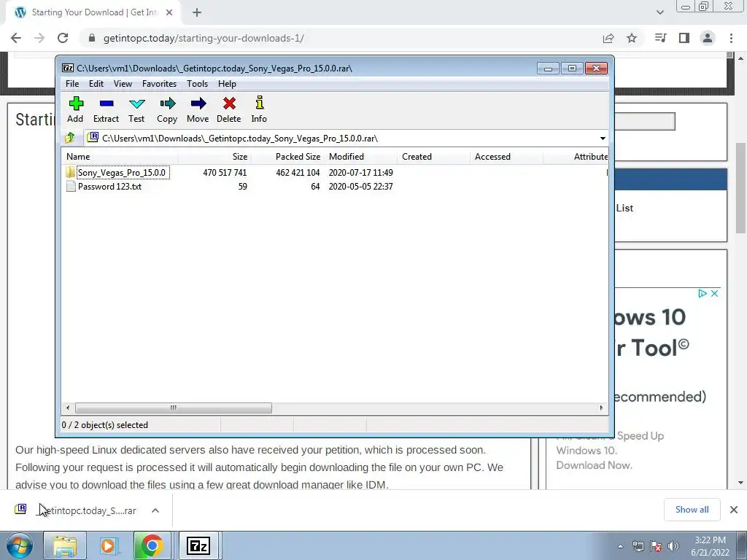Select the Password 123.txt file icon
This screenshot has width=747, height=560.
(x=71, y=187)
